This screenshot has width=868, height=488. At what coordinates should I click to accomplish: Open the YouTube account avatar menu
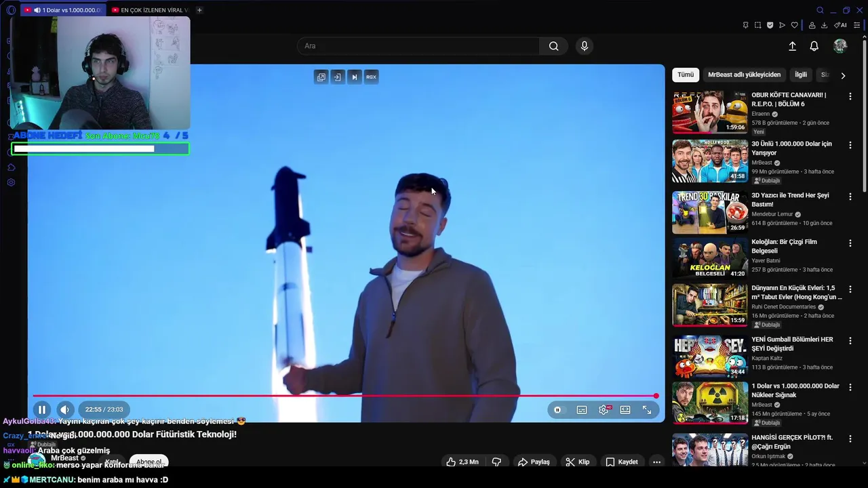[x=840, y=46]
